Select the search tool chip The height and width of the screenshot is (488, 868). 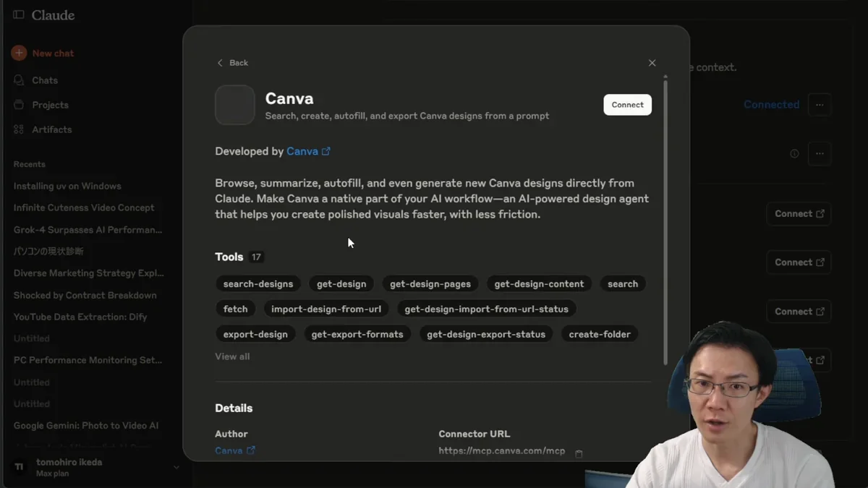pos(623,284)
